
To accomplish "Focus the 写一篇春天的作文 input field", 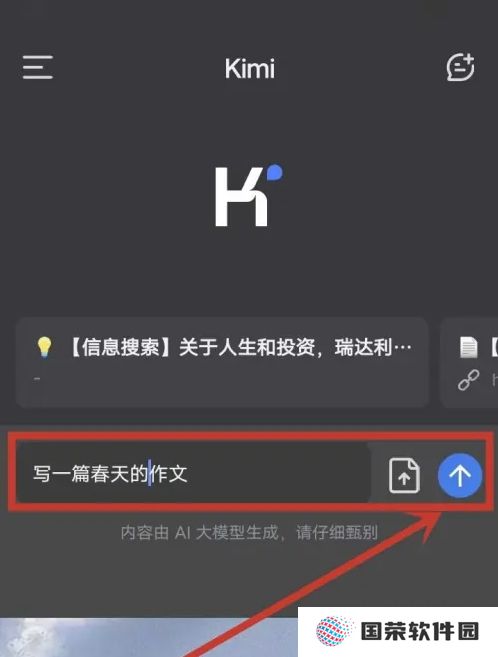I will click(194, 473).
